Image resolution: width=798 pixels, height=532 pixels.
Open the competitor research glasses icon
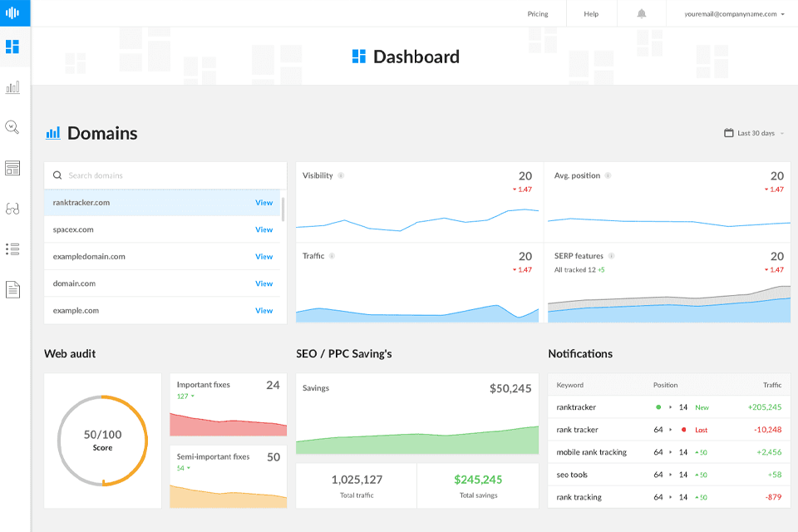tap(12, 208)
